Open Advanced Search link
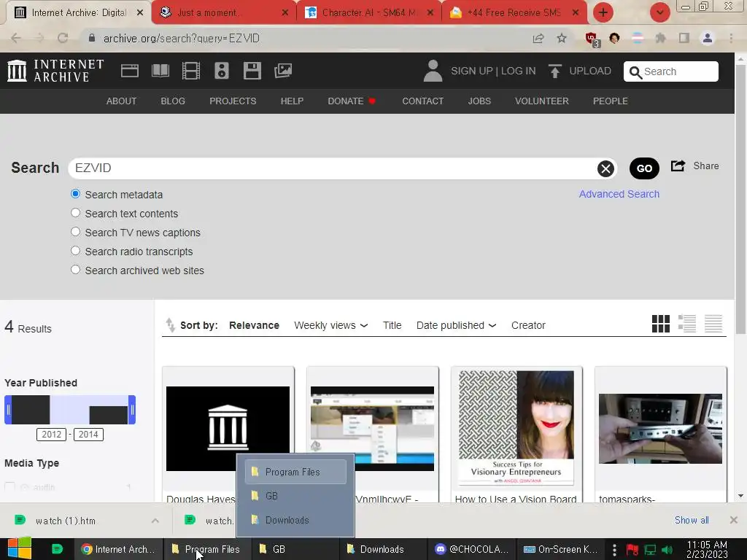Image resolution: width=747 pixels, height=560 pixels. pos(619,194)
